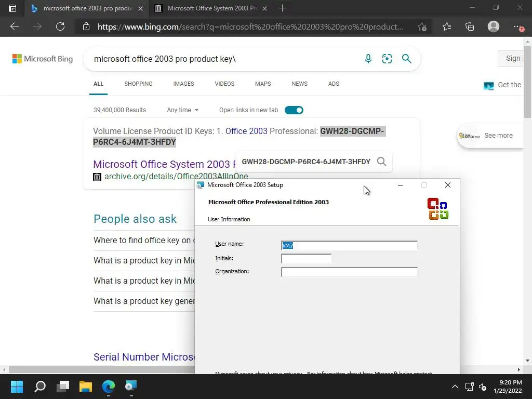Close the Microsoft Office System 2003 tab
532x399 pixels.
click(x=264, y=8)
